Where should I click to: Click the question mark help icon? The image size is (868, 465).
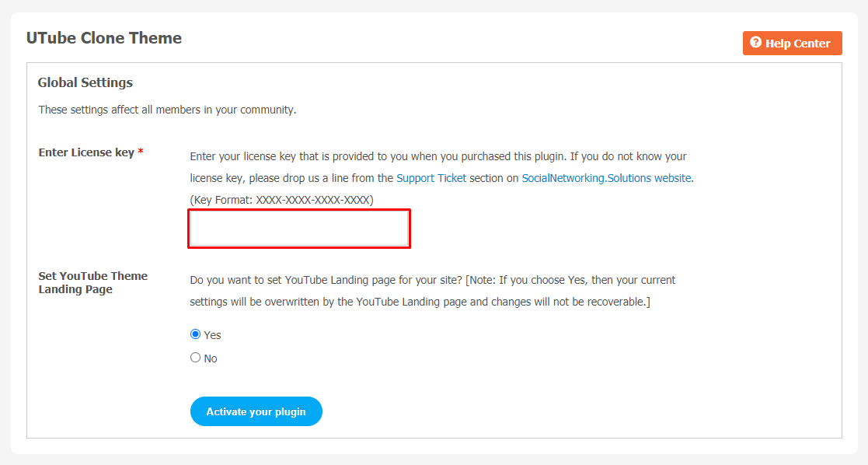[755, 43]
